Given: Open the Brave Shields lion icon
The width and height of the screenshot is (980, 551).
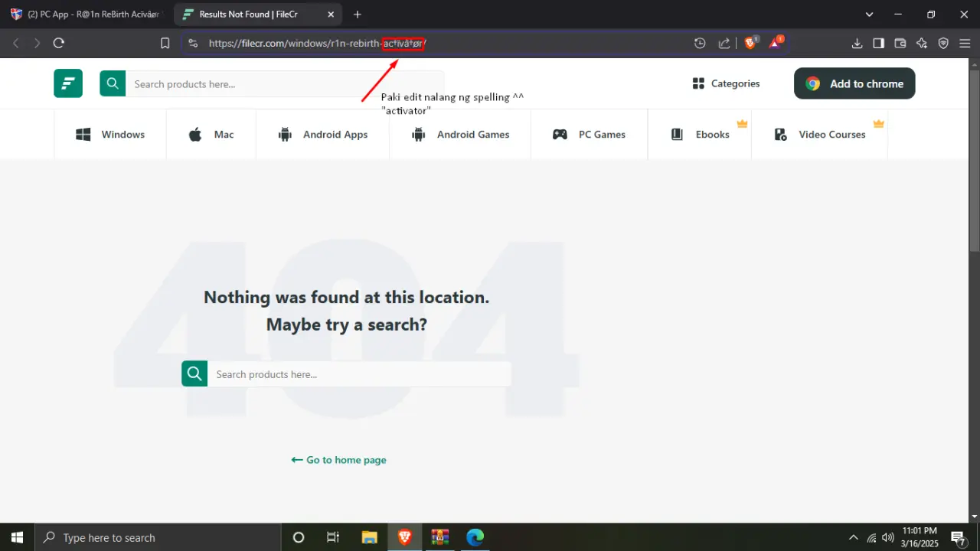Looking at the screenshot, I should coord(750,43).
